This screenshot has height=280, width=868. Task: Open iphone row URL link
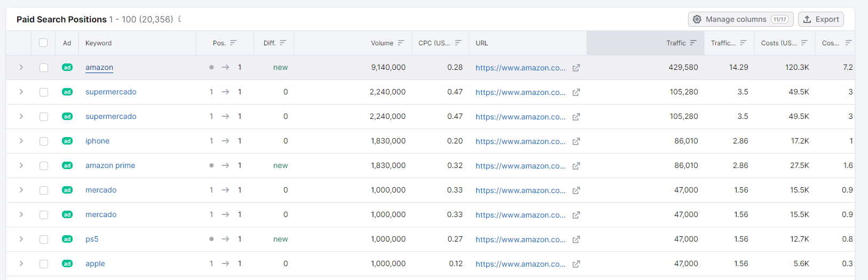tap(520, 141)
